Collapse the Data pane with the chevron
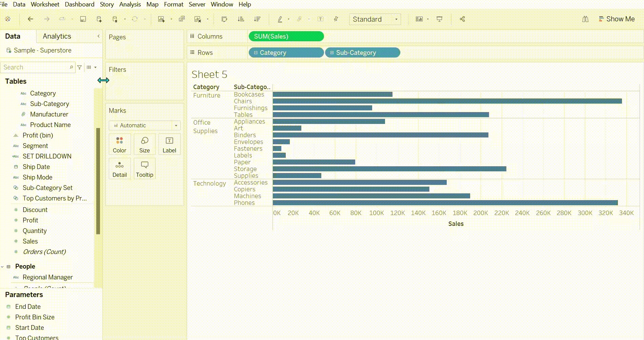Viewport: 644px width, 340px height. [x=99, y=36]
